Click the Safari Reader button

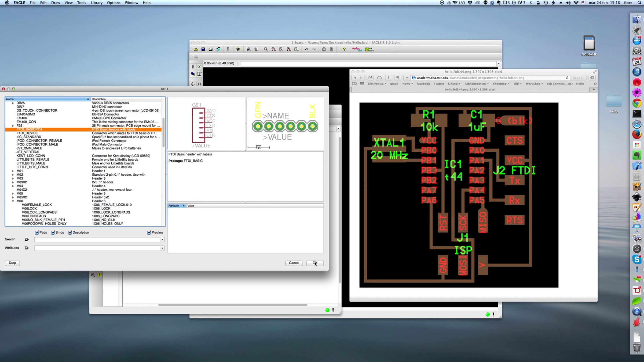pos(578,78)
